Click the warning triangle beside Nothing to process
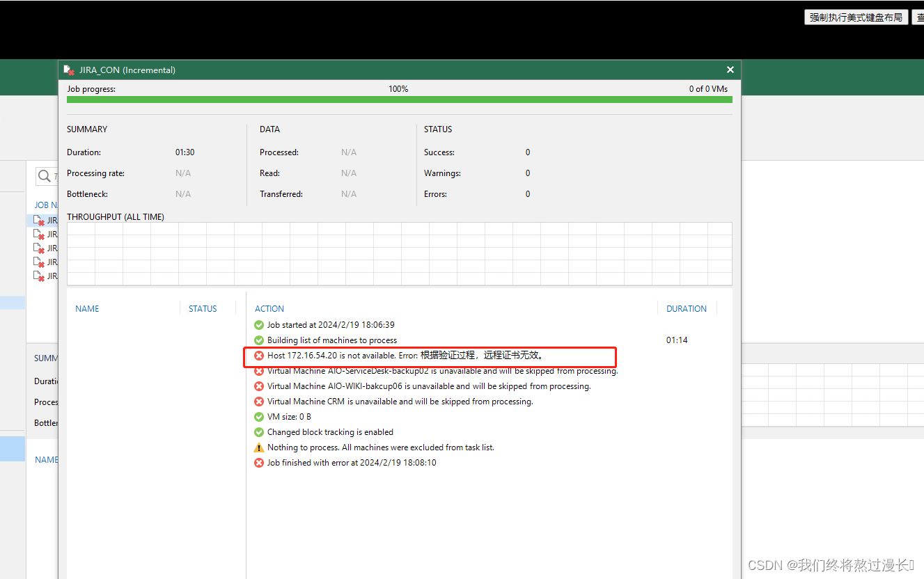Screen dimensions: 924x579 (x=259, y=447)
